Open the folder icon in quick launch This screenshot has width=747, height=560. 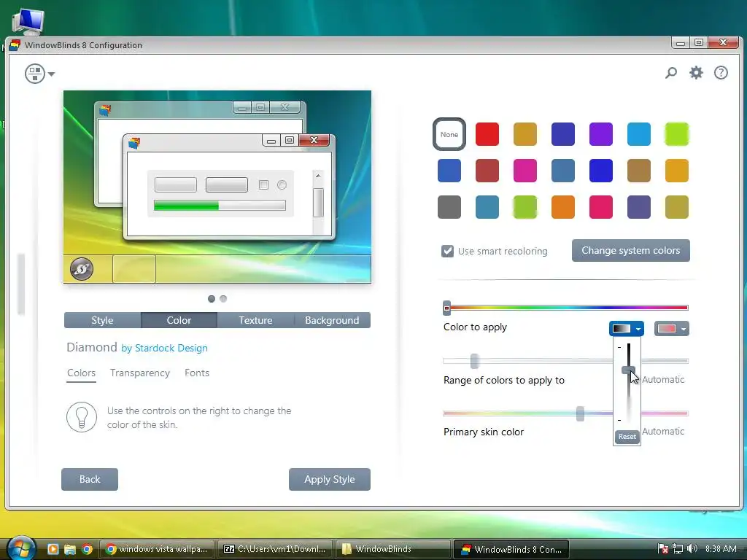coord(70,549)
